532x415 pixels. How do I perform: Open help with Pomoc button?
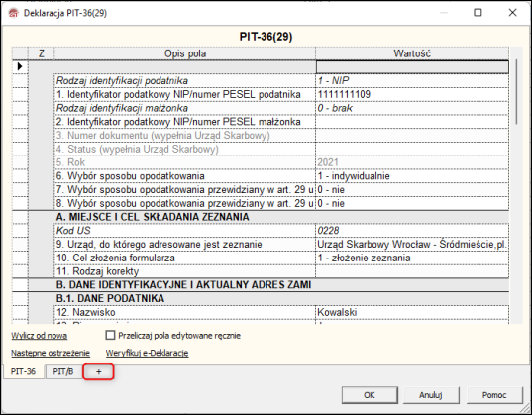(494, 395)
